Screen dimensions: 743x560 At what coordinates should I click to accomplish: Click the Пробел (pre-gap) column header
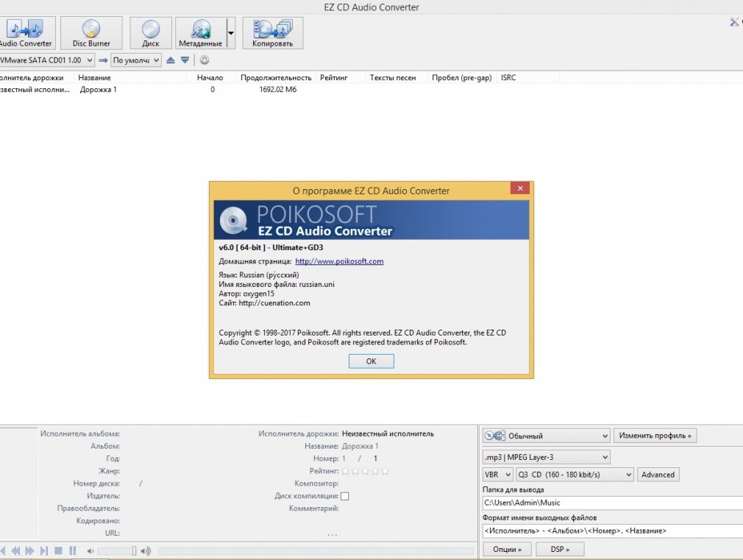(461, 78)
